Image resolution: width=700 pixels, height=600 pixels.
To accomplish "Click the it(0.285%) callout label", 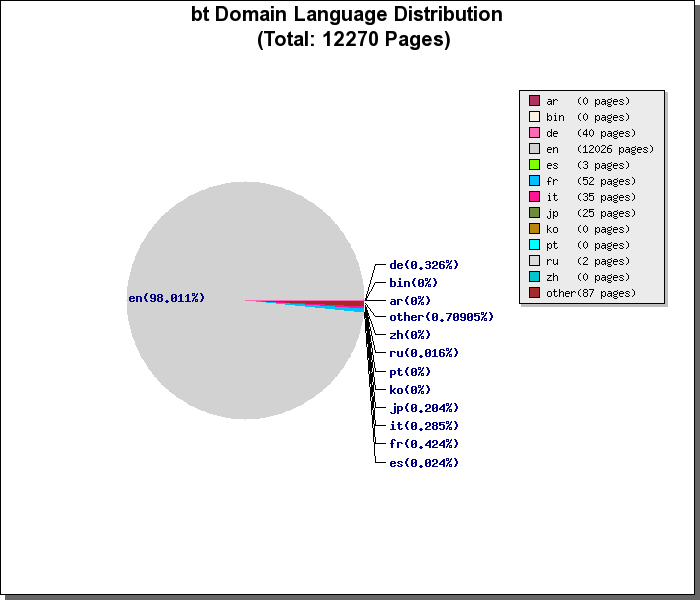I will pos(424,426).
